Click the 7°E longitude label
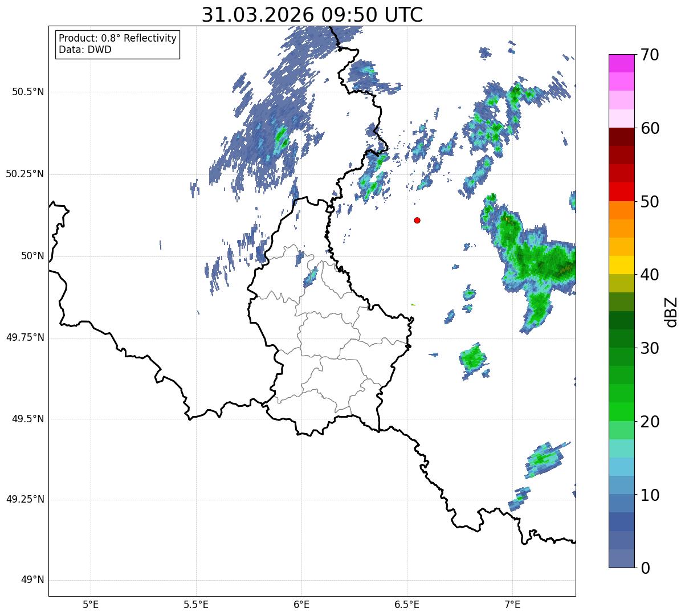Image resolution: width=685 pixels, height=616 pixels. (512, 605)
